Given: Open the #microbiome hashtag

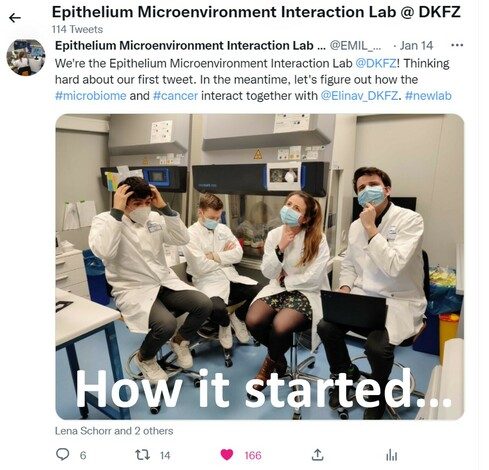Looking at the screenshot, I should click(91, 96).
